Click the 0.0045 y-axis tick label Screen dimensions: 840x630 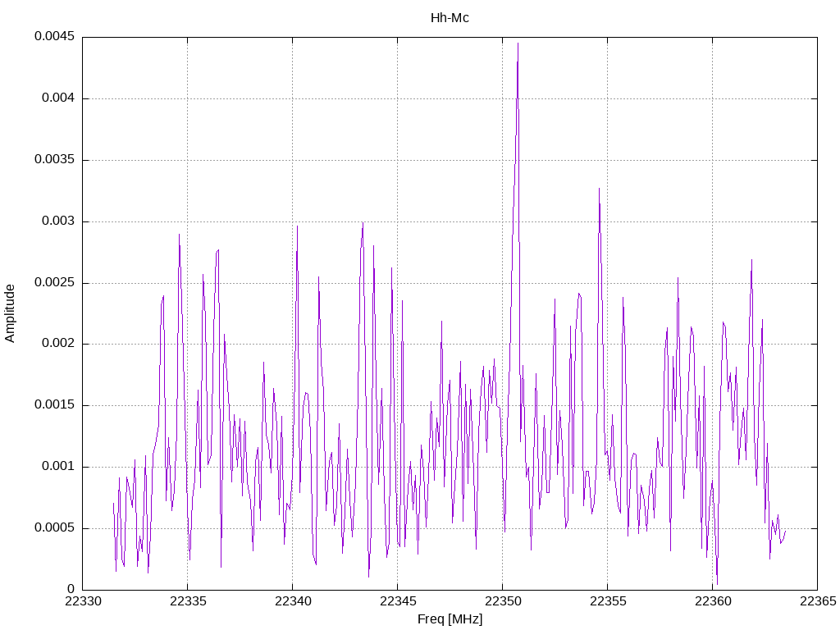[54, 37]
